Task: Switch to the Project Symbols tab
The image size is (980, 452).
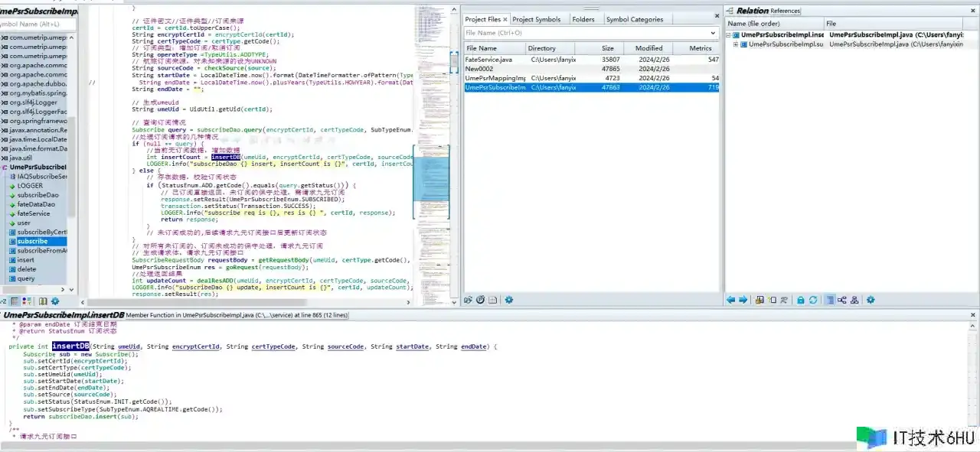Action: (x=536, y=19)
